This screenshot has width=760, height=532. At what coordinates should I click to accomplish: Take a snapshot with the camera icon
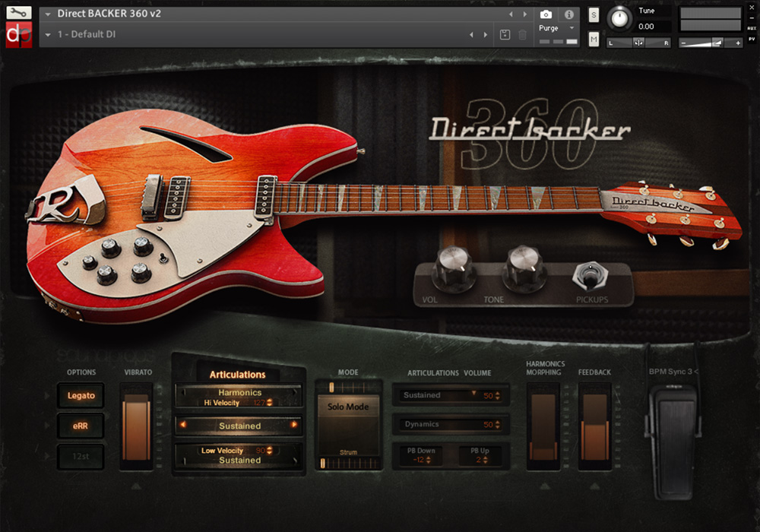pos(546,14)
